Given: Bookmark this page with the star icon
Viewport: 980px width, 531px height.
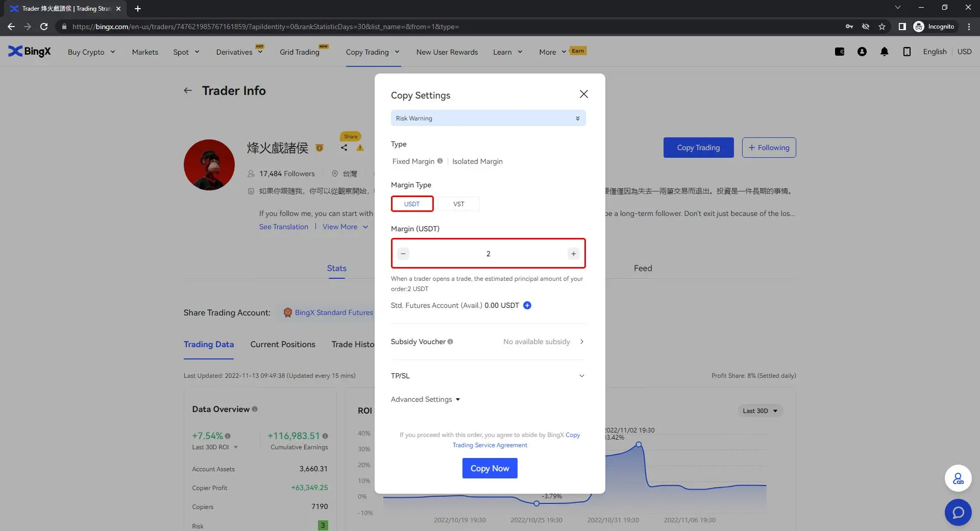Looking at the screenshot, I should [x=882, y=27].
